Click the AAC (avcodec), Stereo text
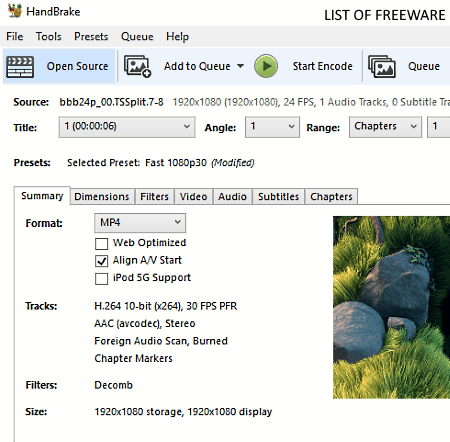 pos(145,323)
